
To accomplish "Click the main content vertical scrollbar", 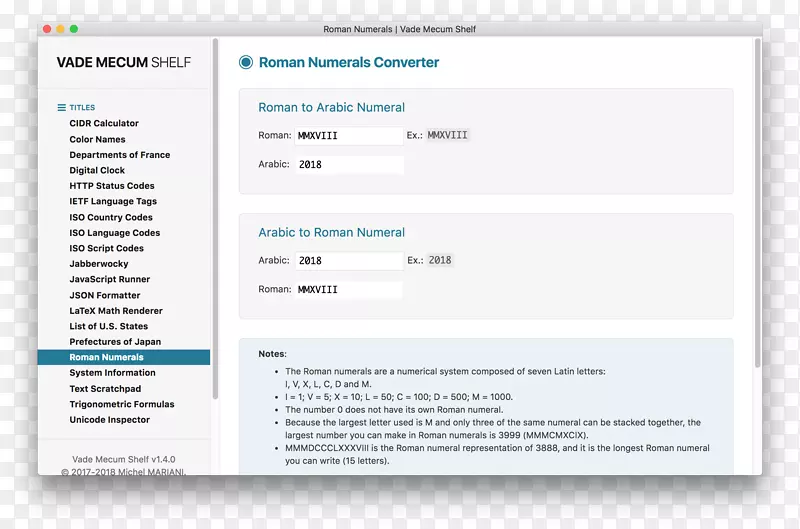I will pos(757,200).
